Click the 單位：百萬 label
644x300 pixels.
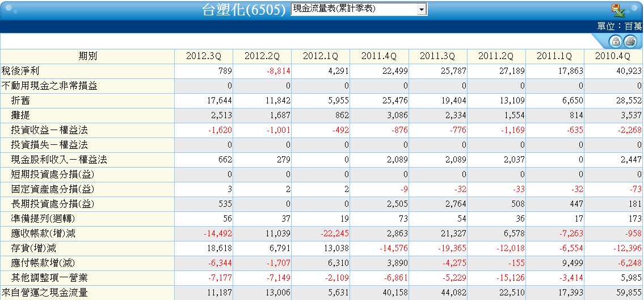620,26
